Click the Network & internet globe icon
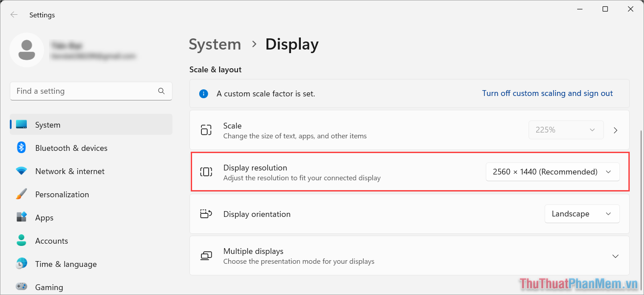 coord(21,171)
